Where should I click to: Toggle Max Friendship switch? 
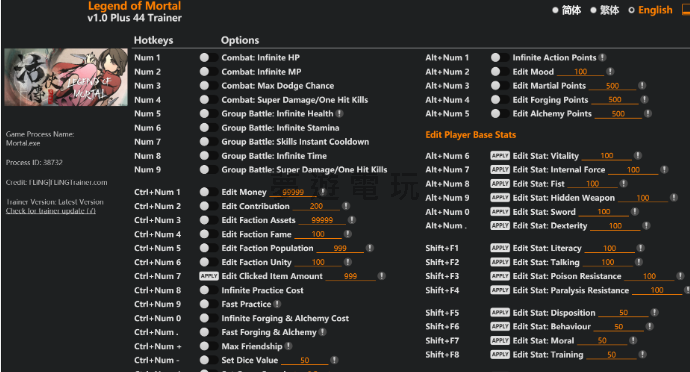tap(208, 346)
